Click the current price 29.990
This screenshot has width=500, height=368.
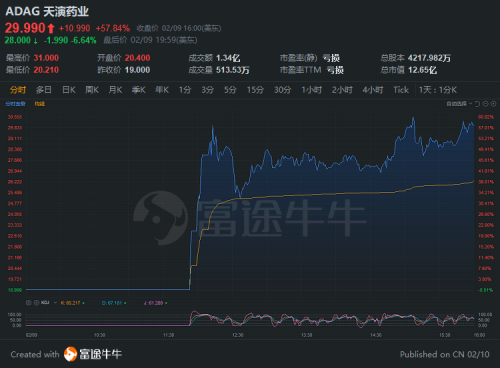[x=25, y=28]
